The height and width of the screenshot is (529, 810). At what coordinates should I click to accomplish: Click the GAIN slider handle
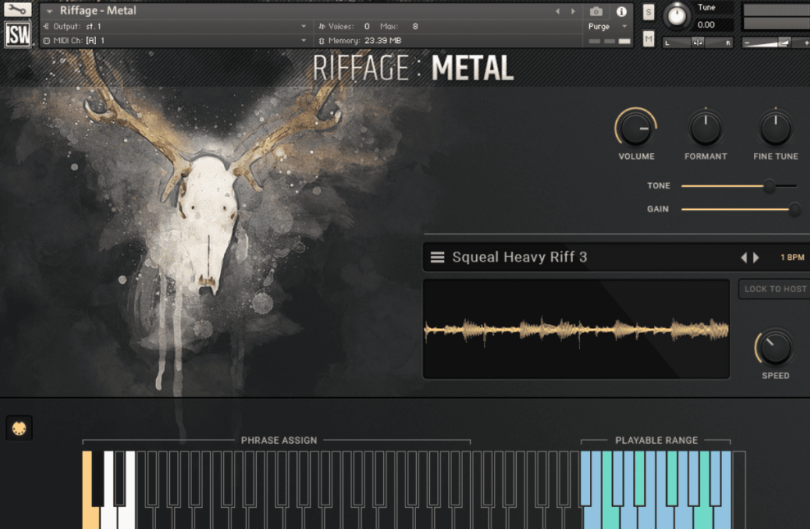(x=795, y=209)
